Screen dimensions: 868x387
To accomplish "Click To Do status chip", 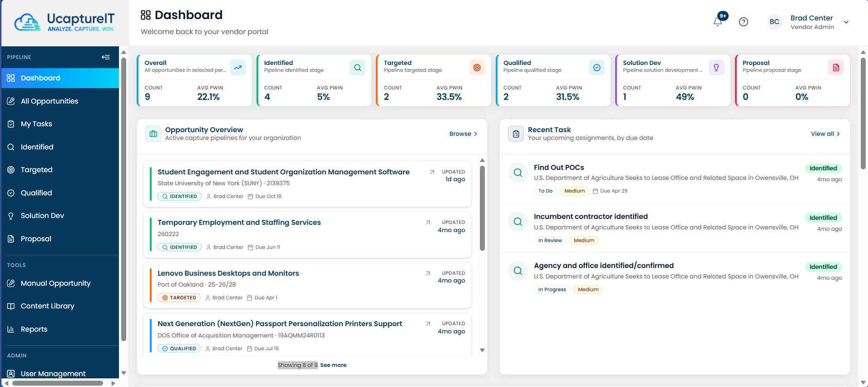I will 545,191.
